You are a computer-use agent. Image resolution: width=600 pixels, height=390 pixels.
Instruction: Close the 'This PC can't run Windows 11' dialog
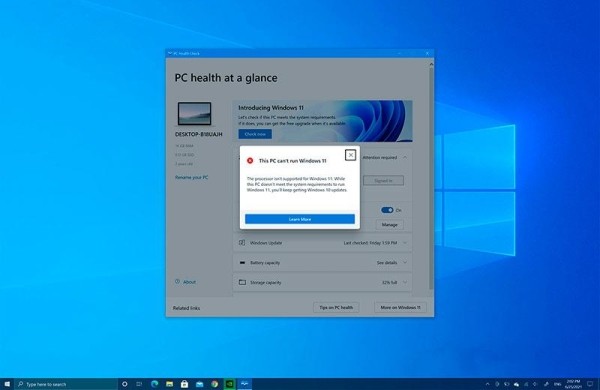(351, 155)
